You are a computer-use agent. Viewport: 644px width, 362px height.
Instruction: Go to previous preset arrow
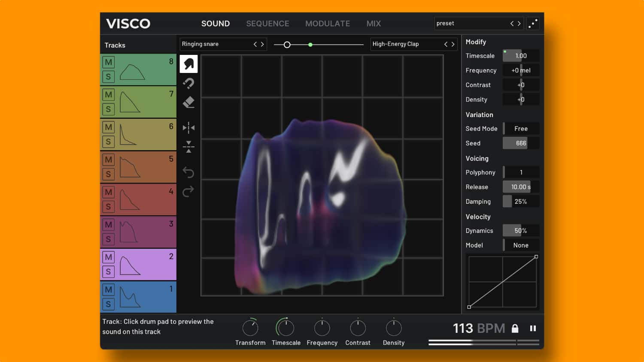512,24
